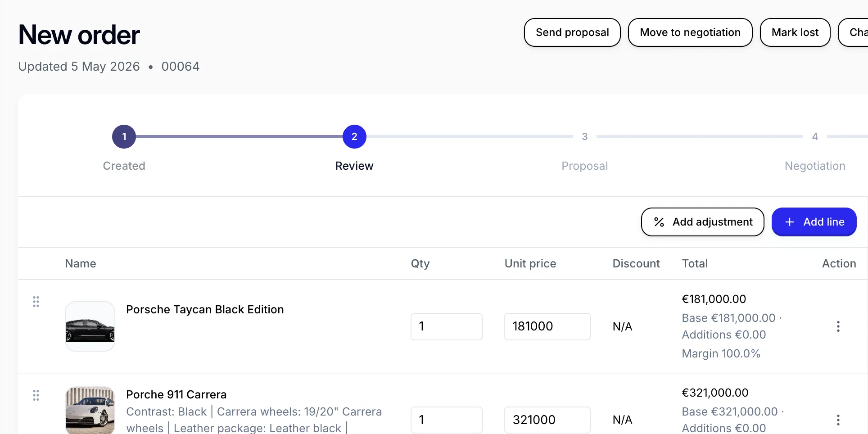
Task: Click the Action column header
Action: click(x=839, y=264)
